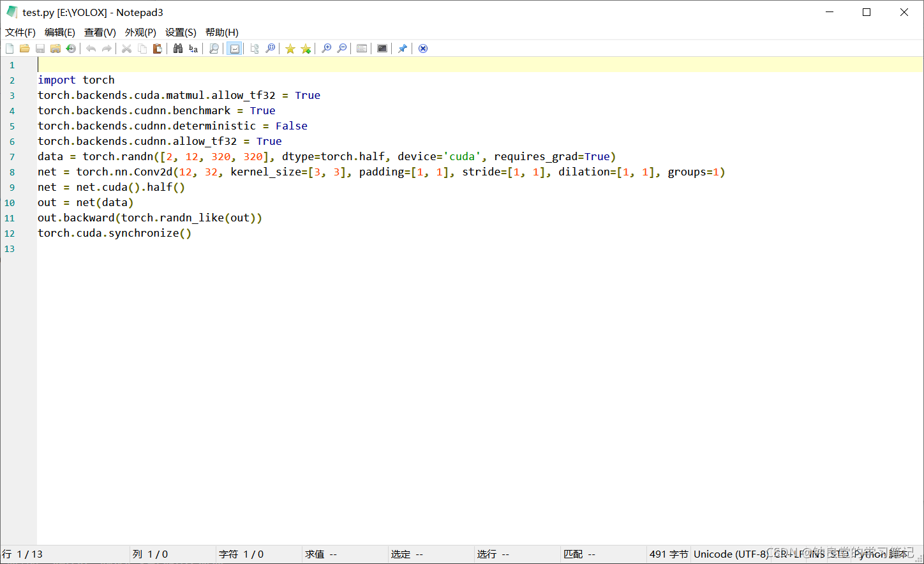
Task: Cut selection with the scissors icon
Action: (127, 48)
